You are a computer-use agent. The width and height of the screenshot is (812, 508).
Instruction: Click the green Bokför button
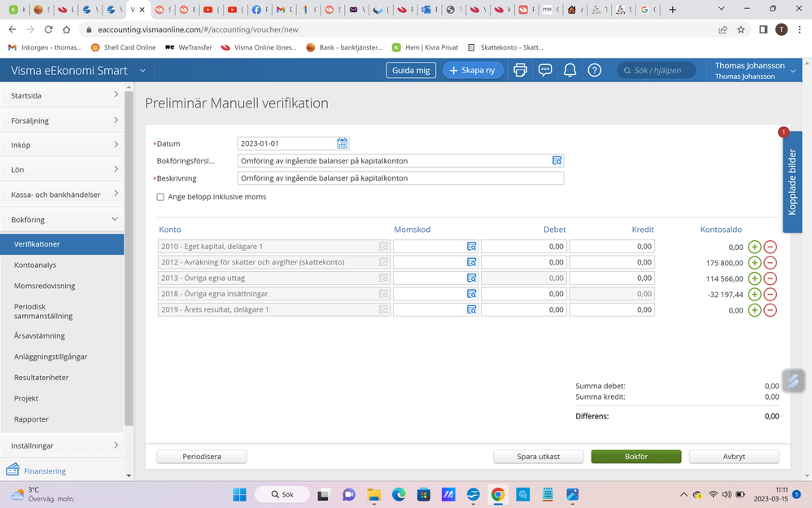tap(635, 457)
